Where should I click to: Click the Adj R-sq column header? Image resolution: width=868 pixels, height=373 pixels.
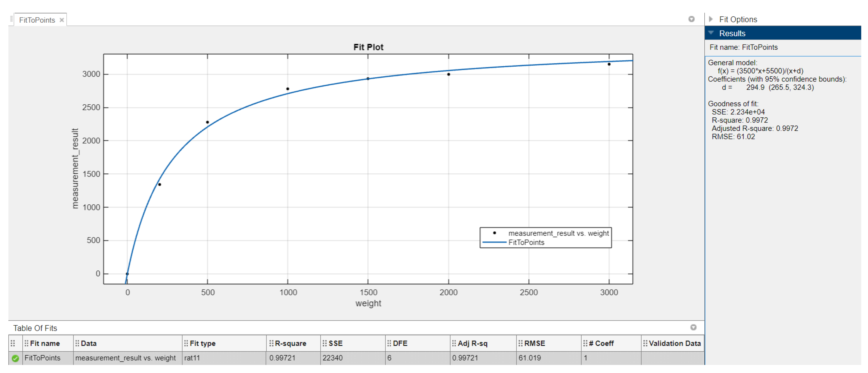pos(472,343)
